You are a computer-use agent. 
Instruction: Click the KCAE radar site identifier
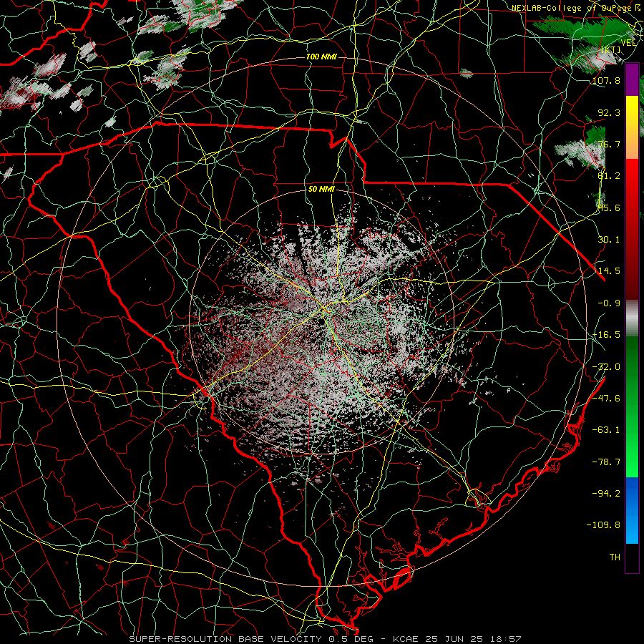coord(405,639)
